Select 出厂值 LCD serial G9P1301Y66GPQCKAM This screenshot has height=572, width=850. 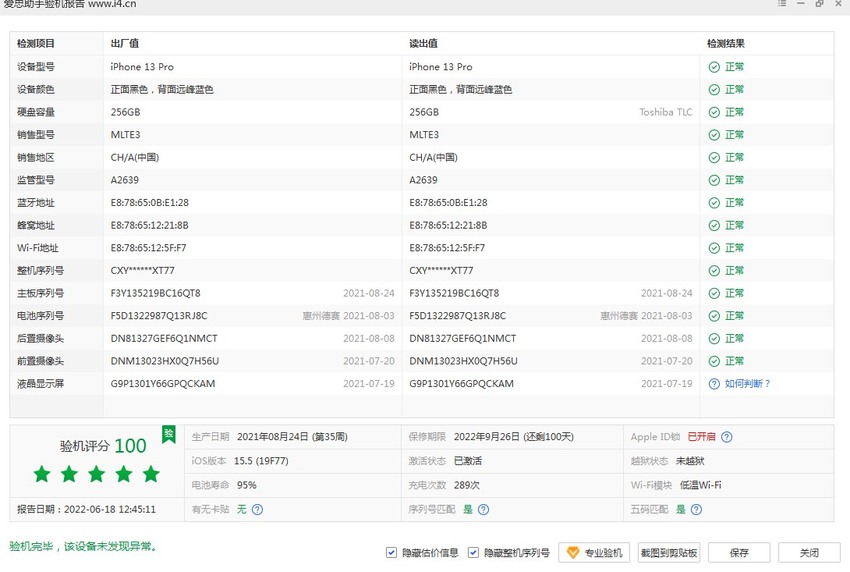[163, 384]
